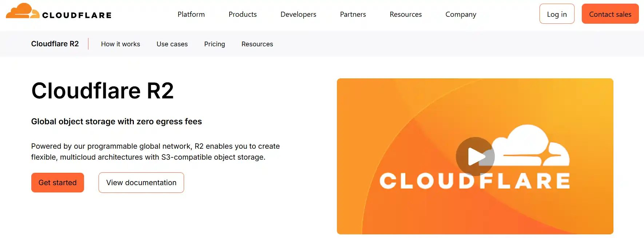This screenshot has height=238, width=644.
Task: Click the Cloudflare logo in header
Action: [59, 11]
